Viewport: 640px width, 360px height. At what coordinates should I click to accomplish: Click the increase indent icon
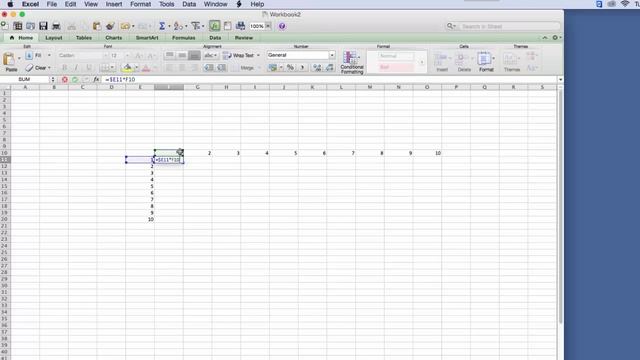[x=222, y=68]
